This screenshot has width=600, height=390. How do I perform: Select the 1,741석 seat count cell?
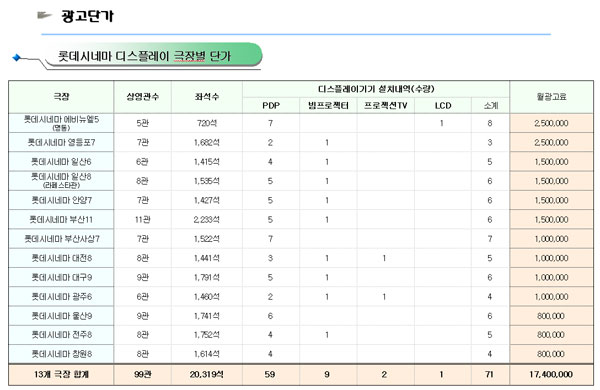(207, 316)
